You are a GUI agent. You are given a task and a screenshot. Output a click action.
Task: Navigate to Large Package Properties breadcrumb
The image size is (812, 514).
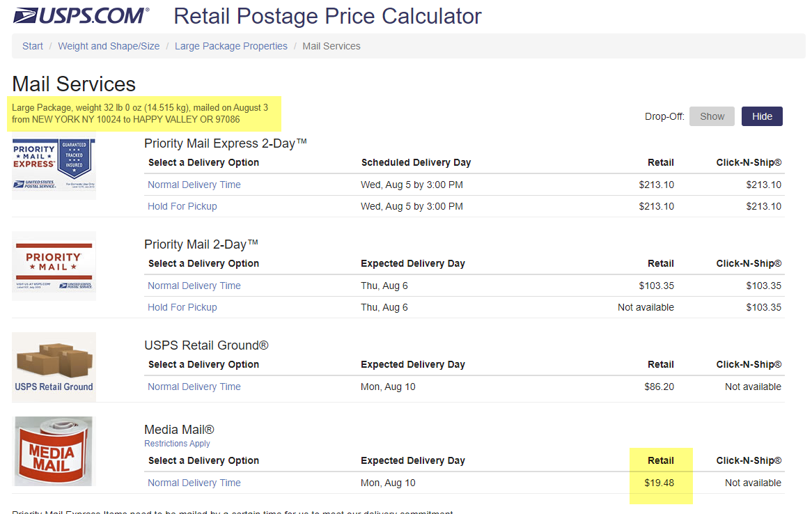[x=231, y=46]
